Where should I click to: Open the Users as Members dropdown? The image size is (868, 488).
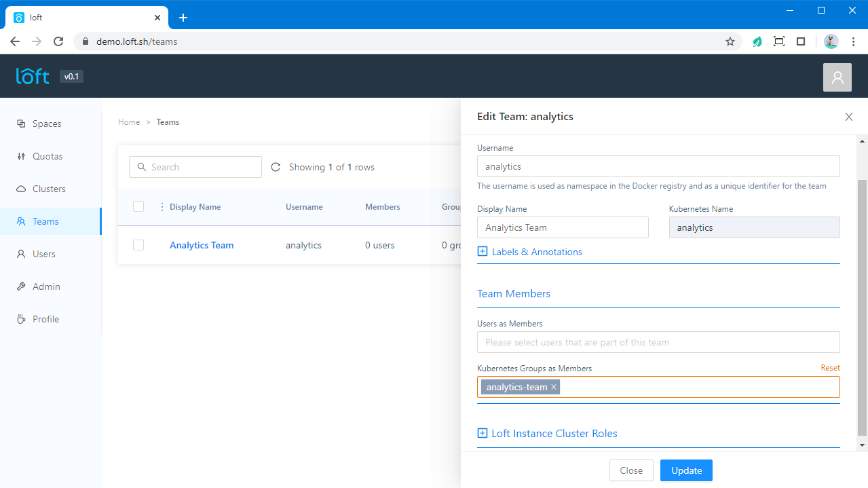tap(658, 342)
